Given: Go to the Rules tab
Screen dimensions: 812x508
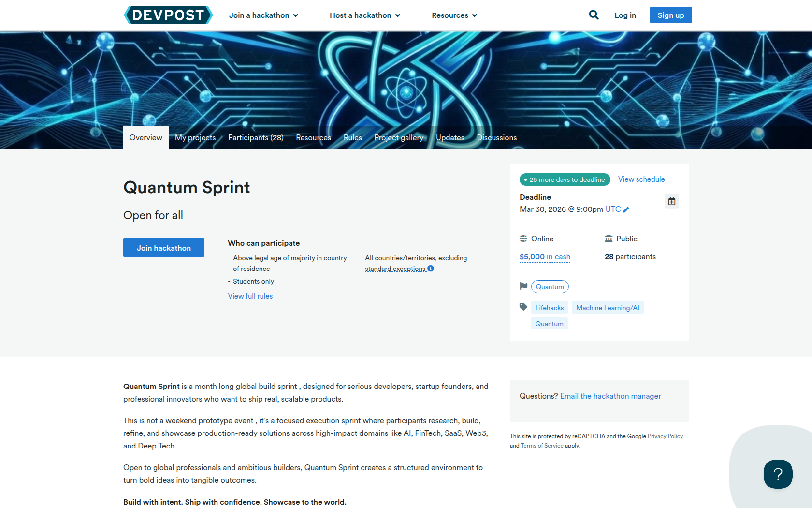Looking at the screenshot, I should pos(352,138).
